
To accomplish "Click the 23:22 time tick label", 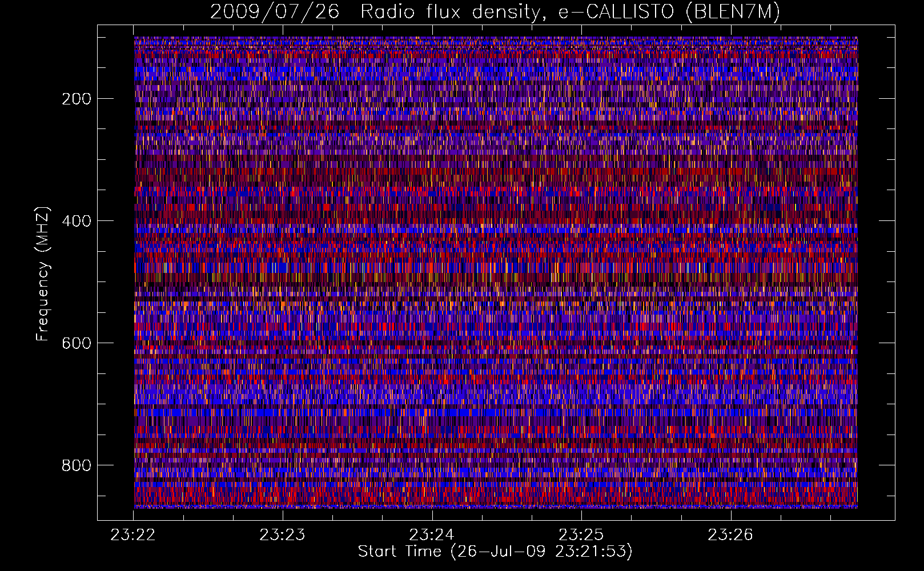I will point(133,535).
